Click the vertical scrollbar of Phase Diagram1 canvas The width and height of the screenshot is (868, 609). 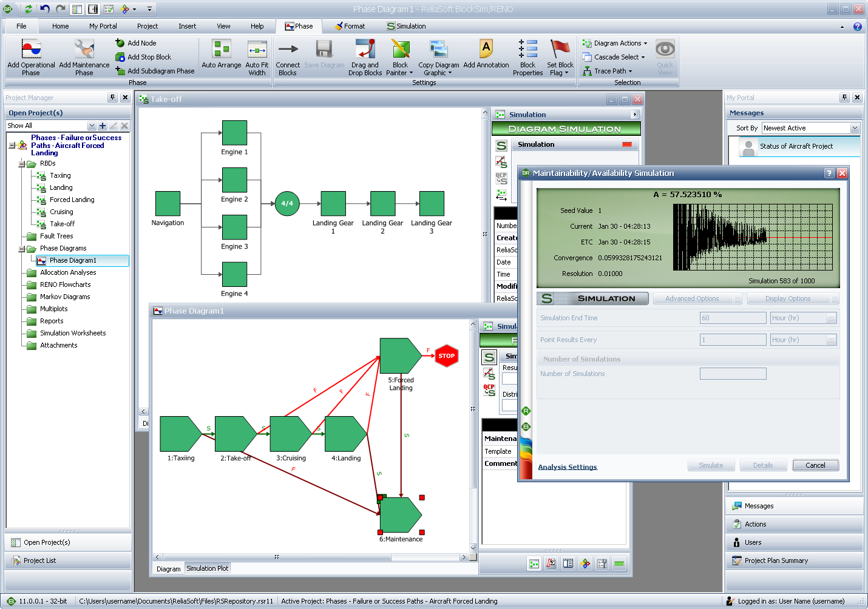[473, 436]
